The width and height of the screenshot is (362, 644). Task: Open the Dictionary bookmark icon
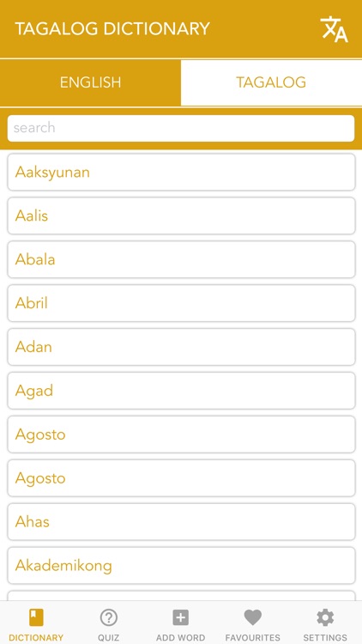coord(36,617)
